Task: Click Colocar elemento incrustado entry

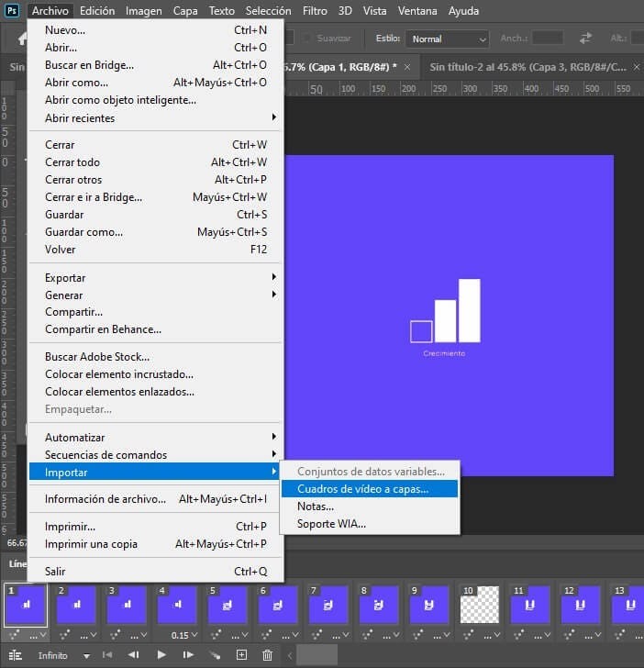Action: [x=156, y=374]
